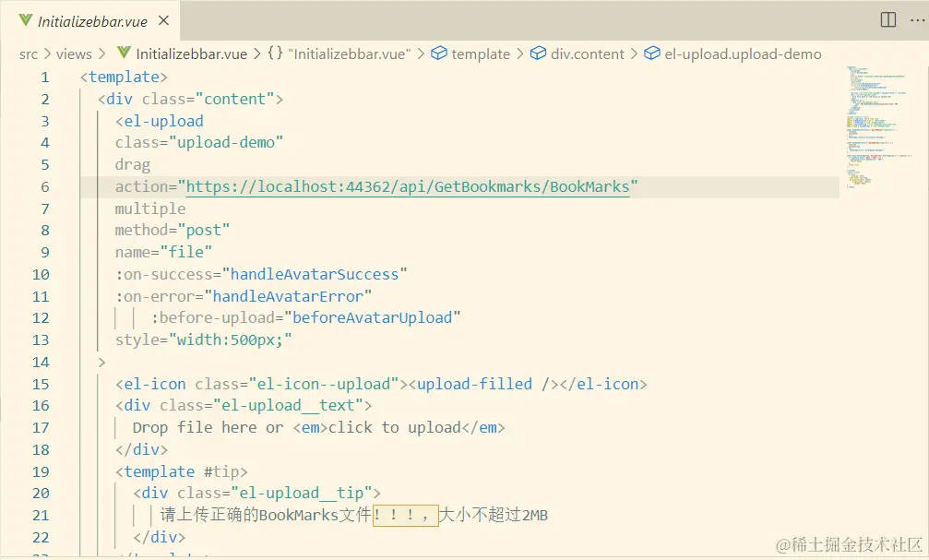
Task: Close the Initializebbar.vue tab
Action: click(164, 20)
